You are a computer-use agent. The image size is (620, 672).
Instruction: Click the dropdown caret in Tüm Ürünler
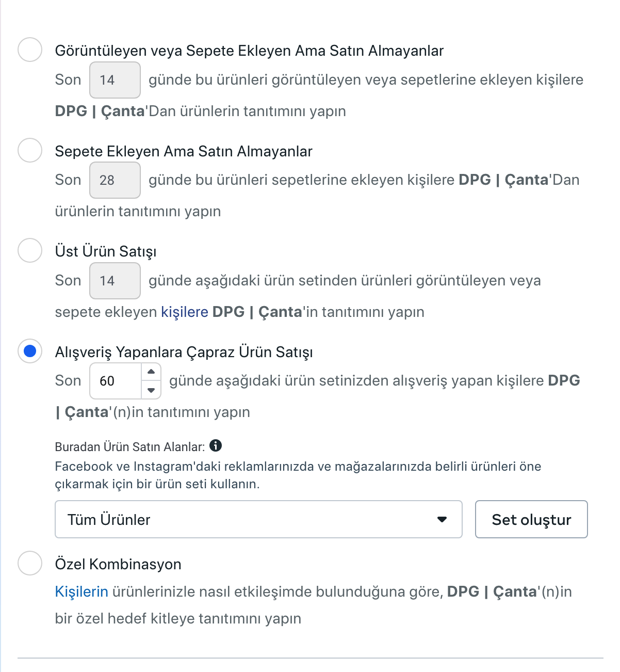coord(442,519)
